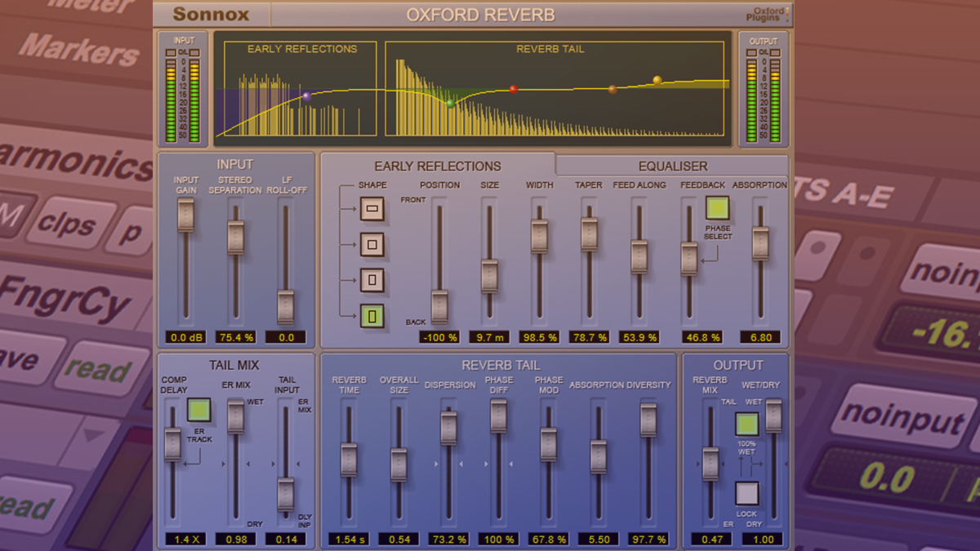Select the square room shape button
This screenshot has height=551, width=980.
(372, 244)
